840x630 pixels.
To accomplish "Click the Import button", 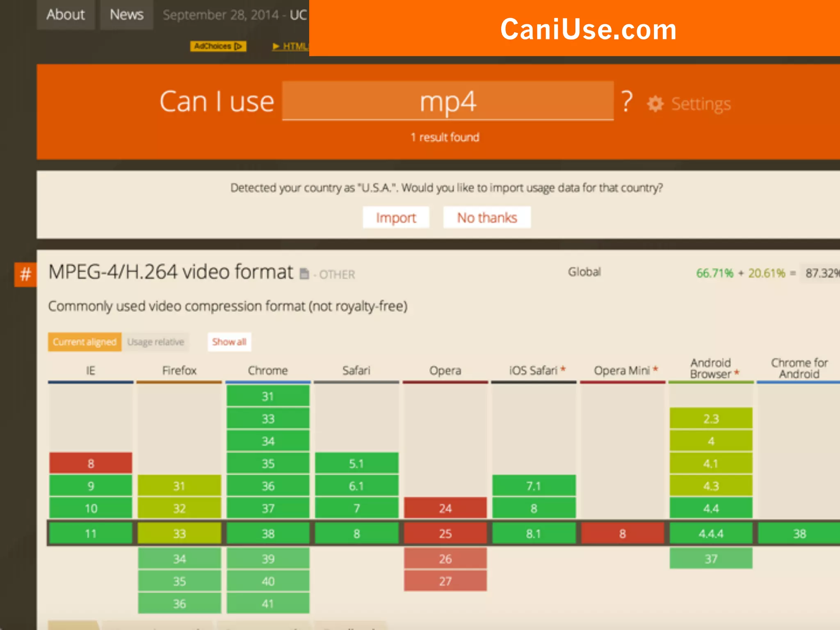I will click(x=396, y=217).
